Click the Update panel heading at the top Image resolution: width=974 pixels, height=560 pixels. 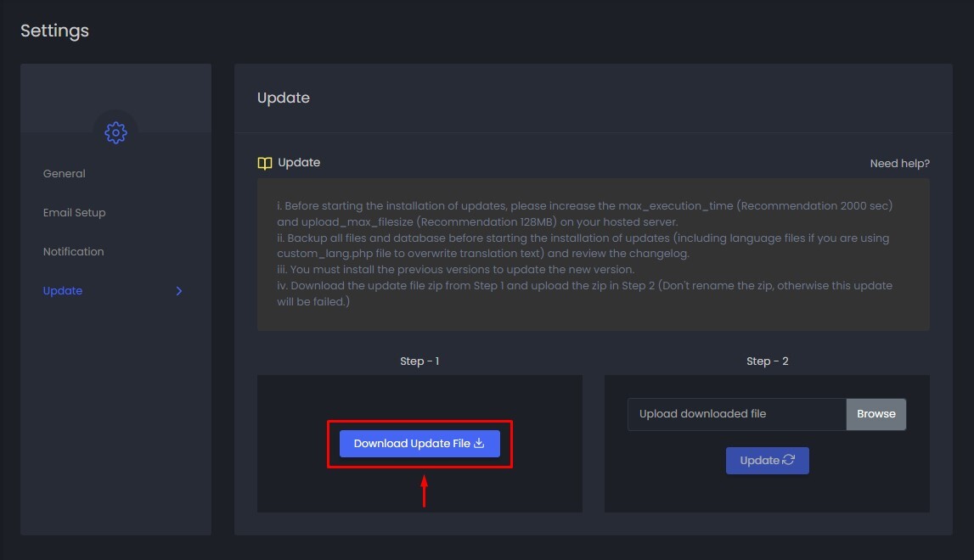[x=284, y=98]
